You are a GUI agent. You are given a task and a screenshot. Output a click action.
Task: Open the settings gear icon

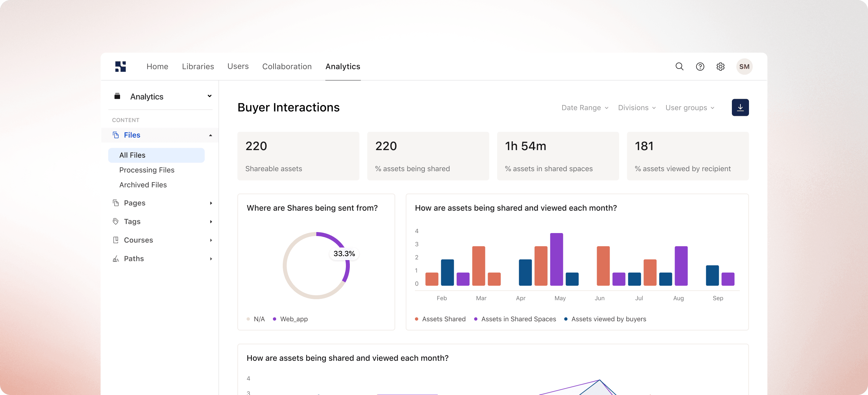point(720,66)
